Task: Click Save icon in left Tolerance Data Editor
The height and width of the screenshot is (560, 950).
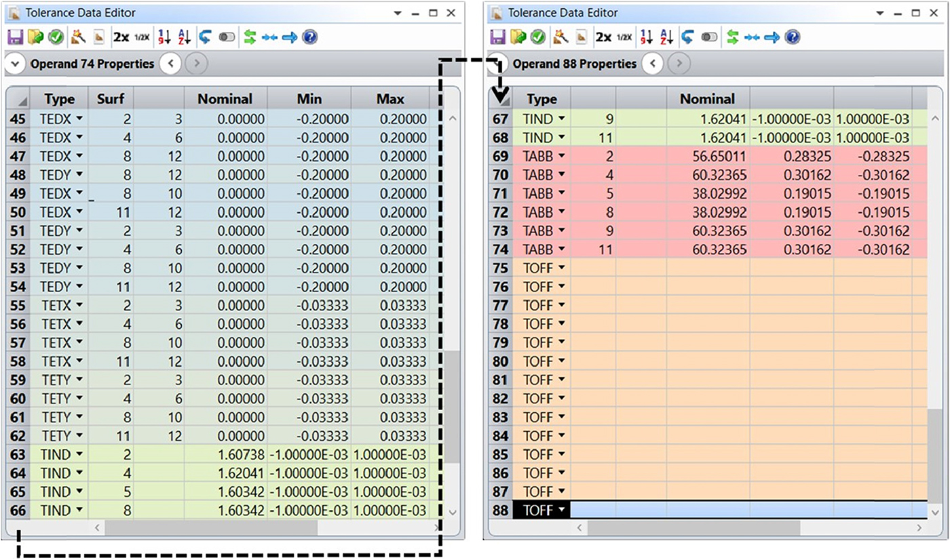Action: 16,37
